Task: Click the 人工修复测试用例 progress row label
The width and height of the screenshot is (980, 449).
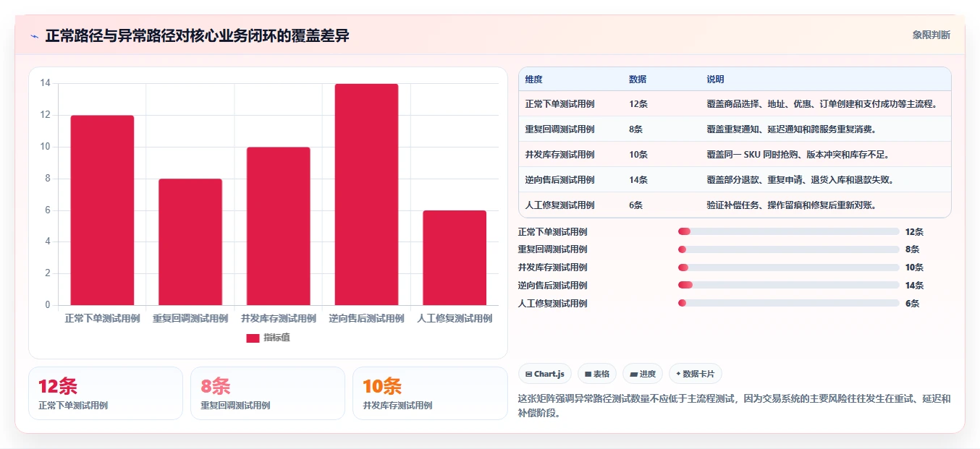Action: [x=553, y=304]
